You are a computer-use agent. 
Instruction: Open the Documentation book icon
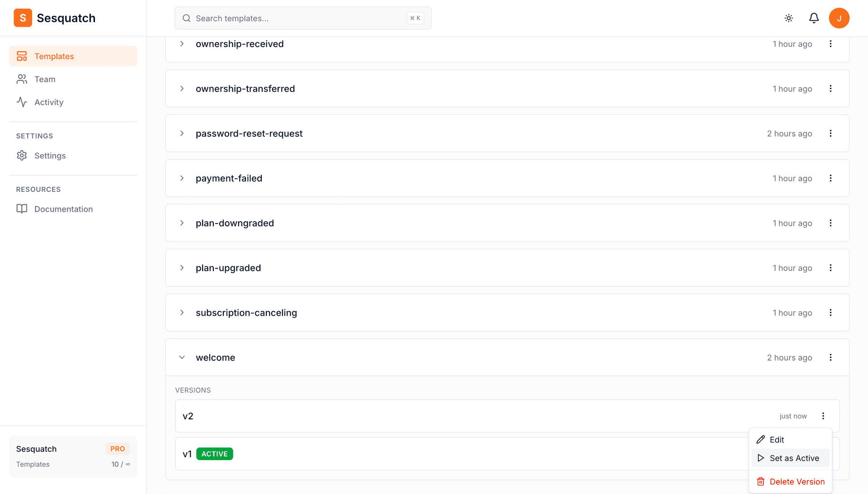pyautogui.click(x=22, y=209)
